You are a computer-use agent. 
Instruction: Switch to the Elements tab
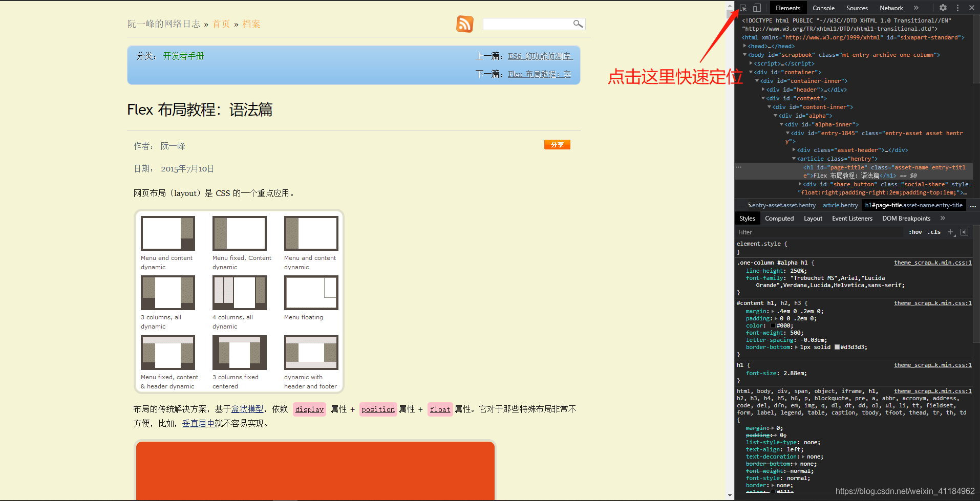[x=788, y=8]
